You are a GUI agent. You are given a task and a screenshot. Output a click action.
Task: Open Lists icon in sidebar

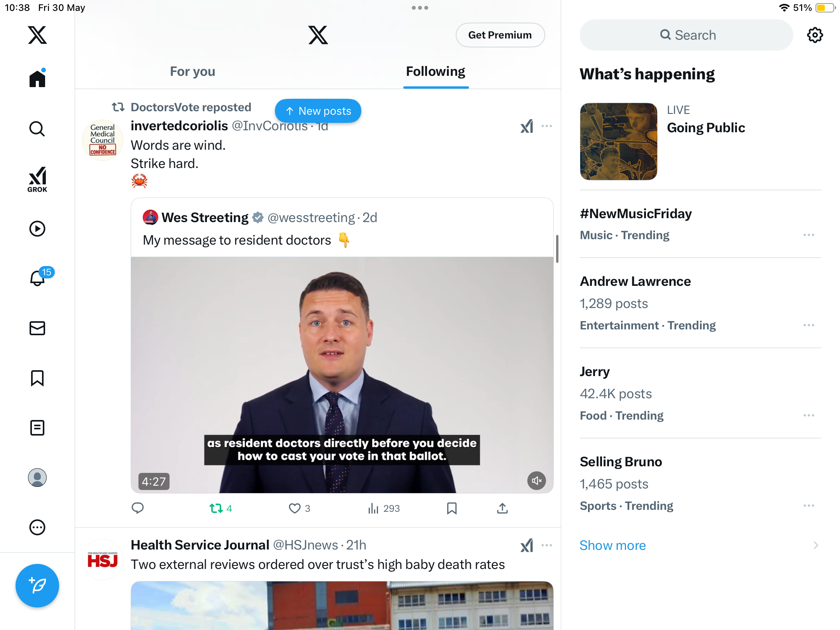click(x=37, y=428)
